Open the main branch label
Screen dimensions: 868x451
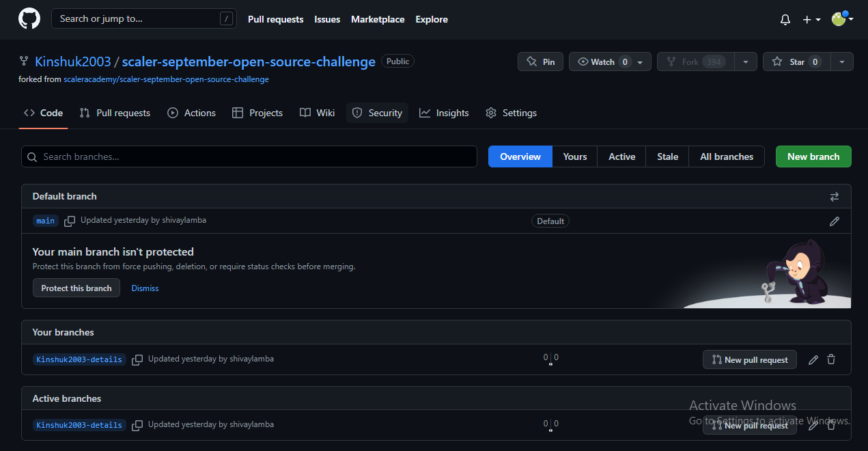(x=46, y=221)
